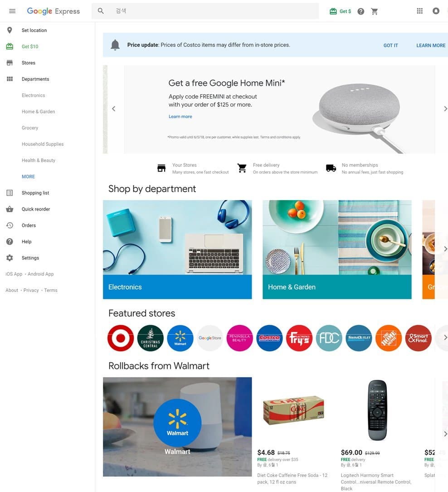Click Learn more about the free Mini
This screenshot has height=492, width=448.
point(180,116)
